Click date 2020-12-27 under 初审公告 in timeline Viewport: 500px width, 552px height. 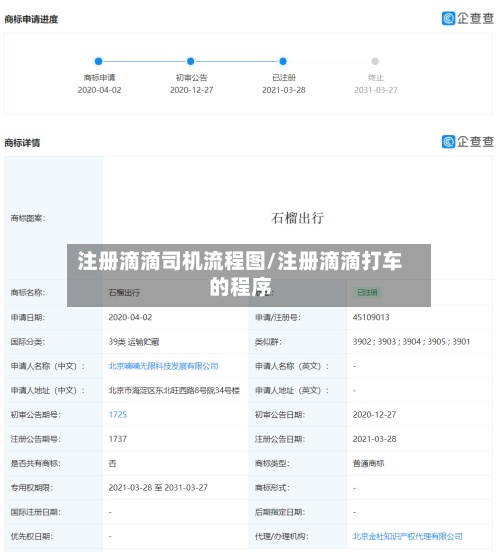click(192, 90)
